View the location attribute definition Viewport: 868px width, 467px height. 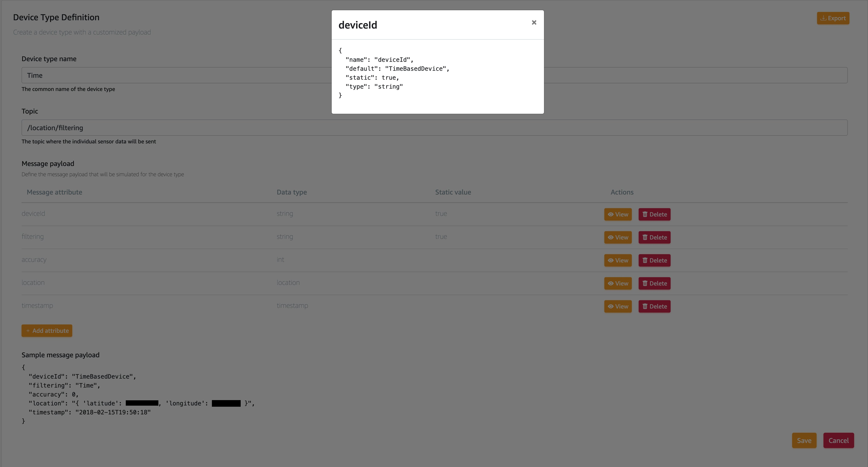(618, 283)
